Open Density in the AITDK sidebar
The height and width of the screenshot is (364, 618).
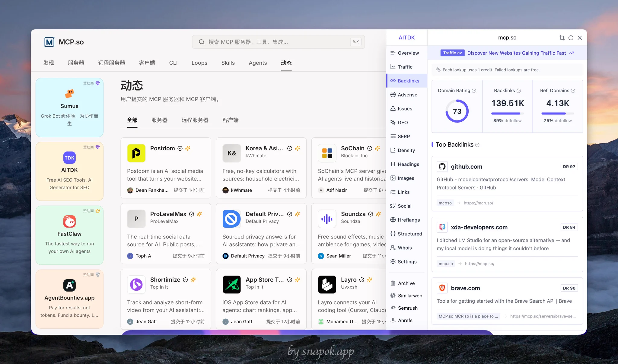tap(406, 150)
